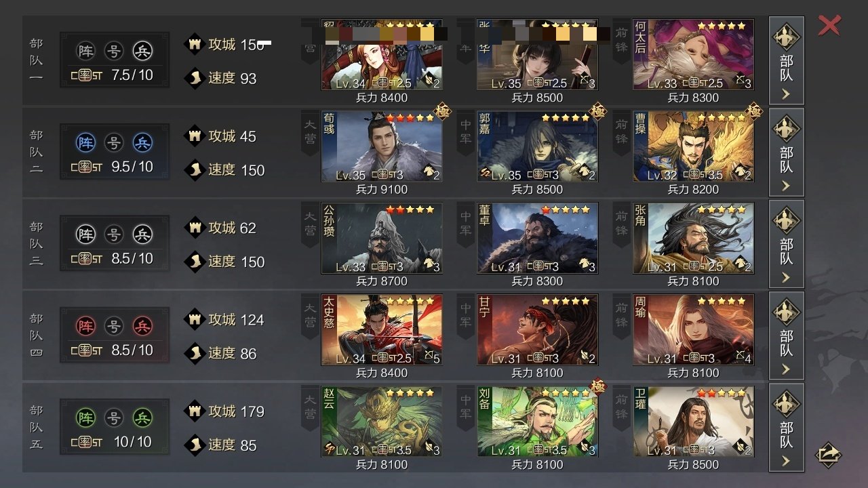
Task: Expand the 部队 button for 部队五
Action: coord(786,427)
